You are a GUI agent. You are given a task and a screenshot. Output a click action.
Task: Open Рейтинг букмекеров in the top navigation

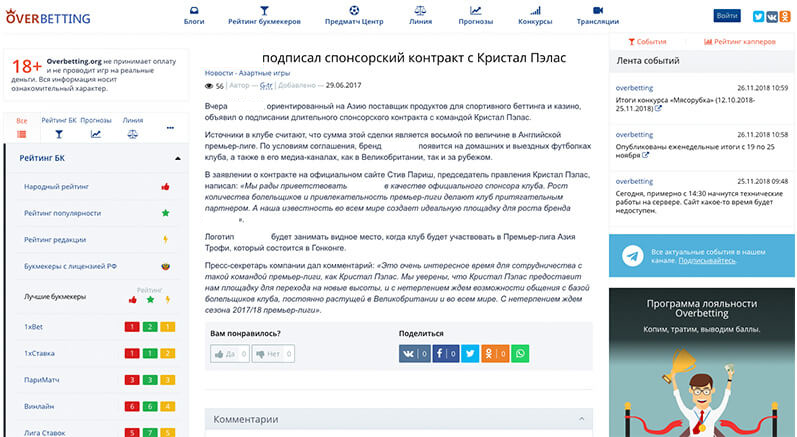tap(264, 16)
